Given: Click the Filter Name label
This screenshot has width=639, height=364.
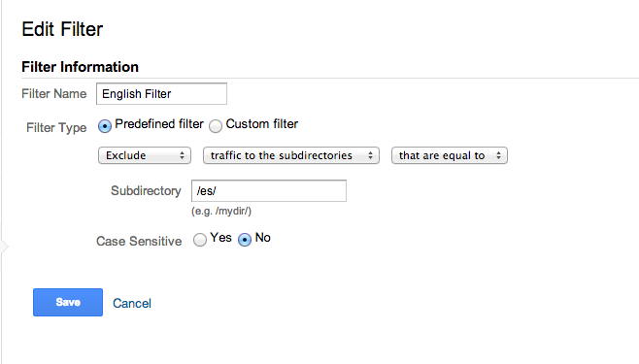Looking at the screenshot, I should coord(53,93).
